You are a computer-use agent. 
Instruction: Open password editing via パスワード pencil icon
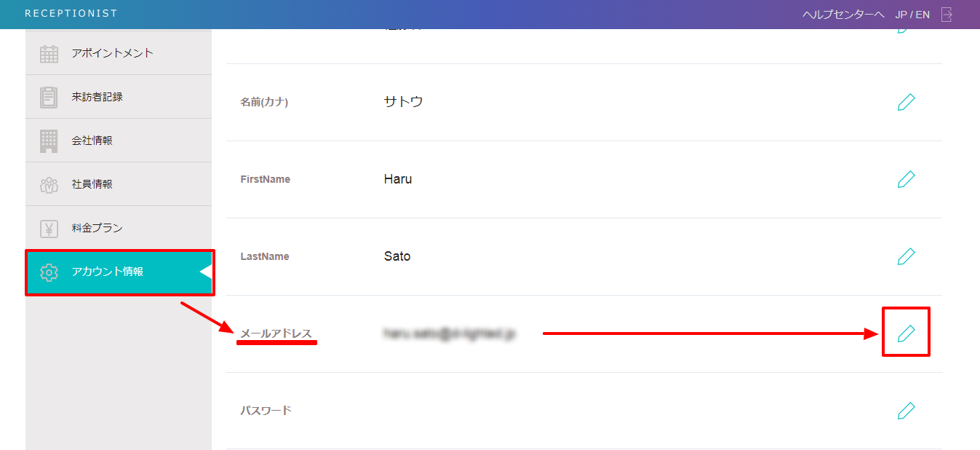tap(906, 411)
